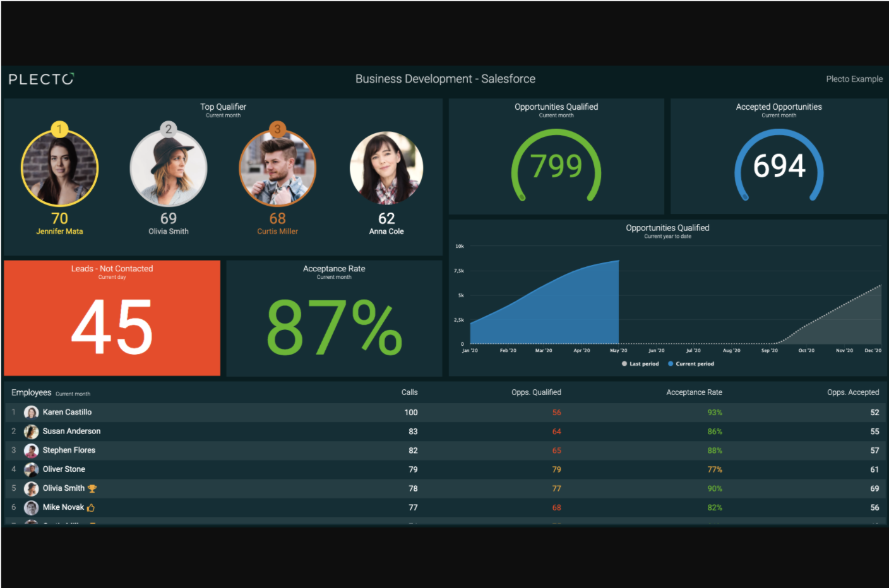Click Curtis Miller's score 68
The width and height of the screenshot is (889, 588).
click(x=277, y=218)
